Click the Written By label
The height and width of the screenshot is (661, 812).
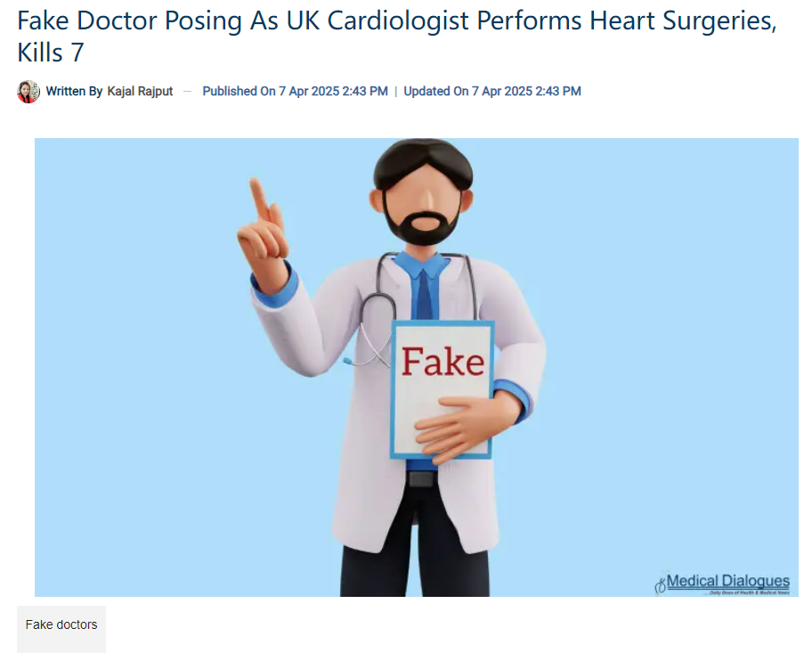pyautogui.click(x=74, y=91)
